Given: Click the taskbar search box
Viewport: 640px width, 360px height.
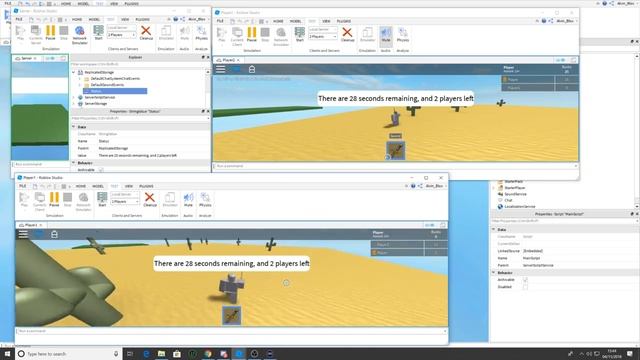Looking at the screenshot, I should 69,354.
